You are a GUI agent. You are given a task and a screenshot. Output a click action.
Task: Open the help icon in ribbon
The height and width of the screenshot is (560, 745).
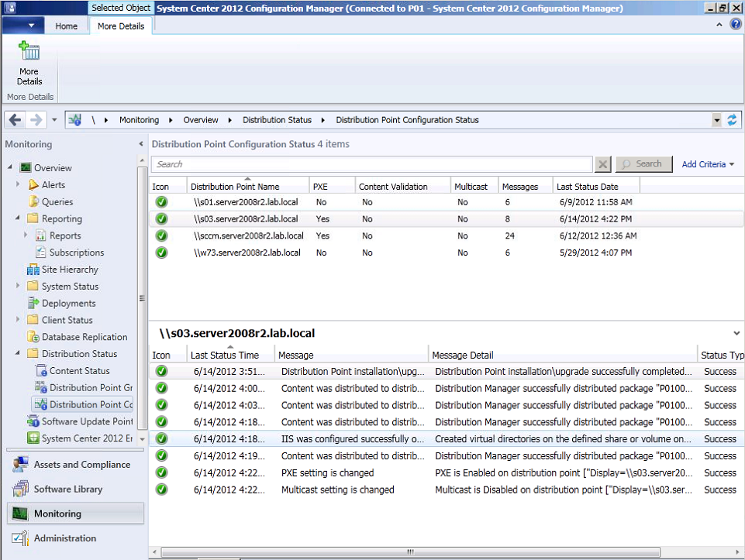736,25
